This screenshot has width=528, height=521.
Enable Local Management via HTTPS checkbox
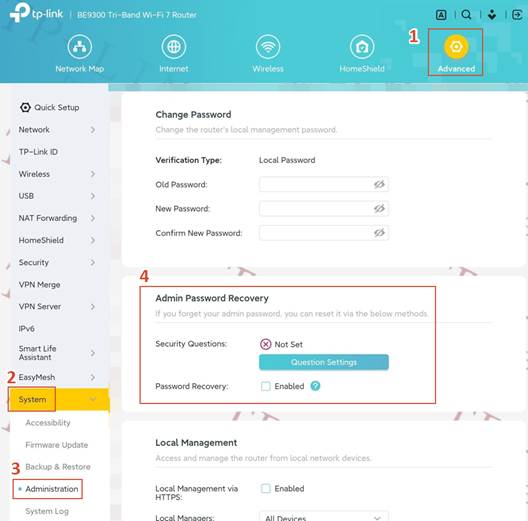(266, 488)
